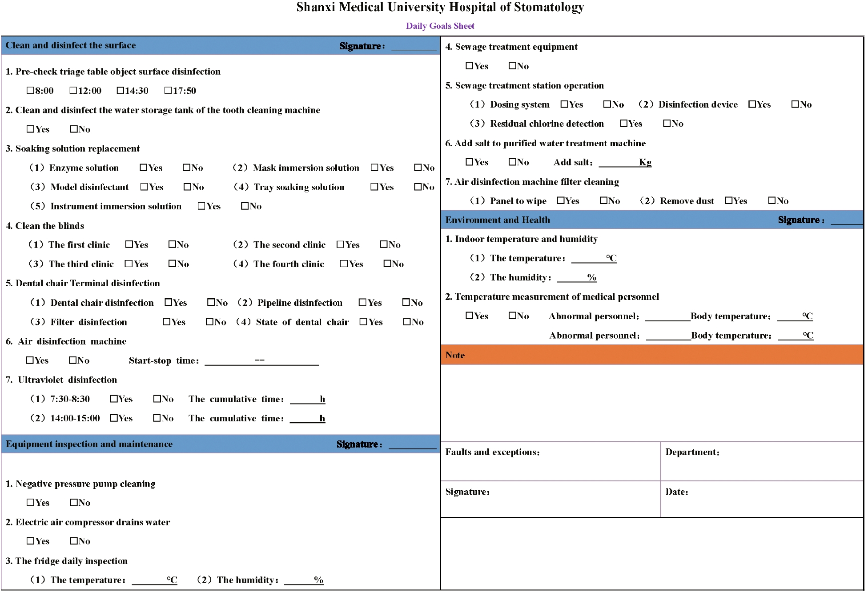
Task: Tick Yes for Panel to wipe
Action: click(561, 200)
